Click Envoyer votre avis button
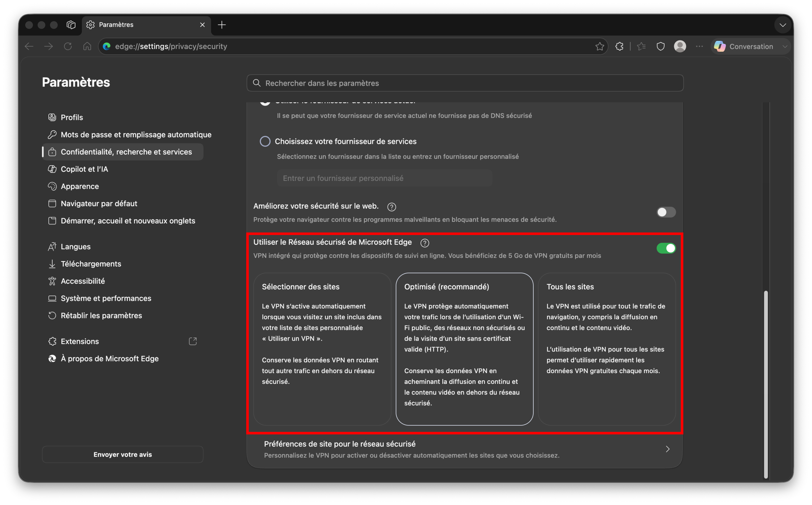The height and width of the screenshot is (505, 812). click(x=122, y=454)
